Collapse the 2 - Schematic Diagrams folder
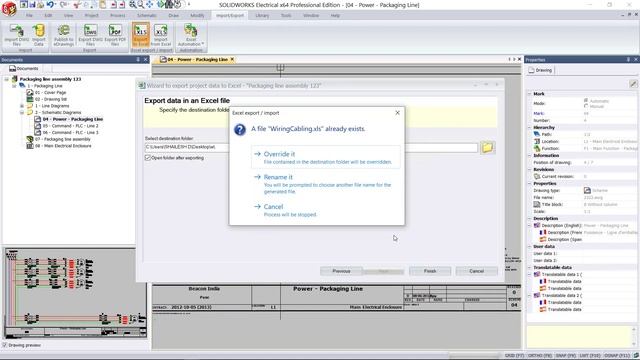Viewport: 640px width, 360px height. click(22, 112)
